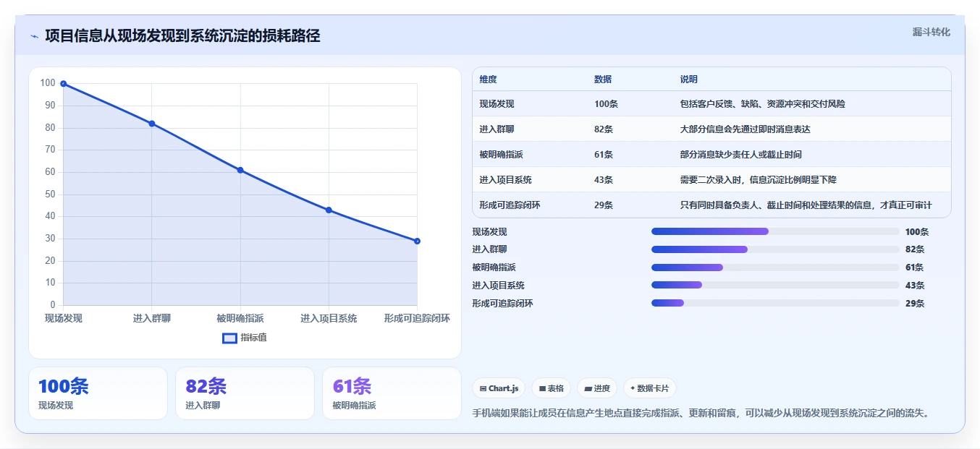
Task: Click the 29条 value beside progress bar
Action: pos(915,304)
